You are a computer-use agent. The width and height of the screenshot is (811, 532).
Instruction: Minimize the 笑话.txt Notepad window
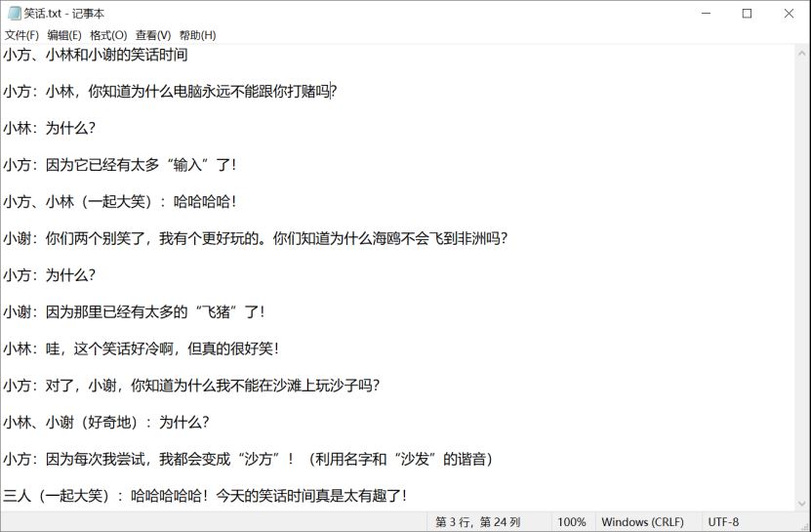pos(706,14)
